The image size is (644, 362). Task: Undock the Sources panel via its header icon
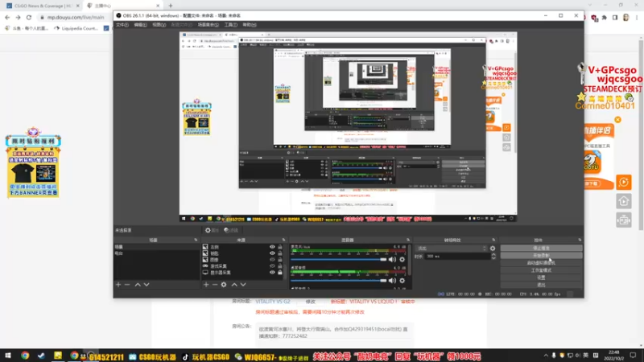click(283, 240)
